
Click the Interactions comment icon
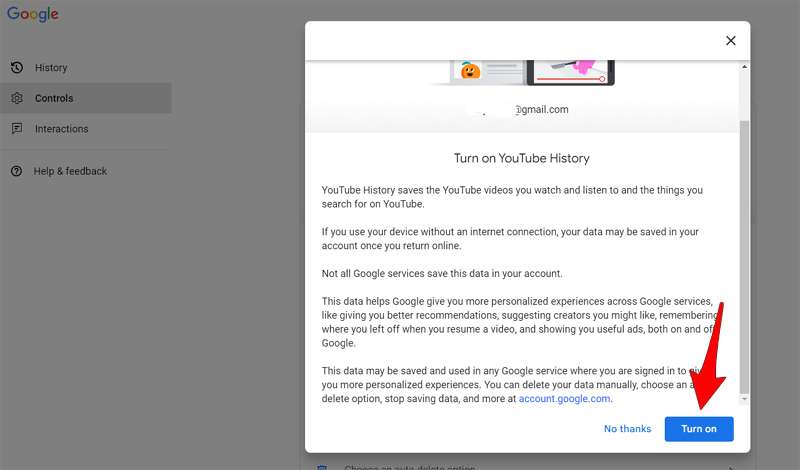tap(17, 129)
